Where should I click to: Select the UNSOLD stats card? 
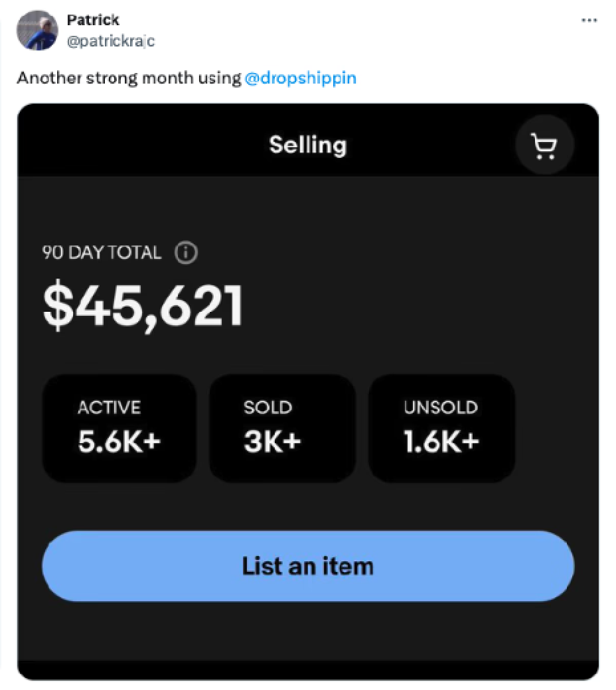(x=441, y=428)
